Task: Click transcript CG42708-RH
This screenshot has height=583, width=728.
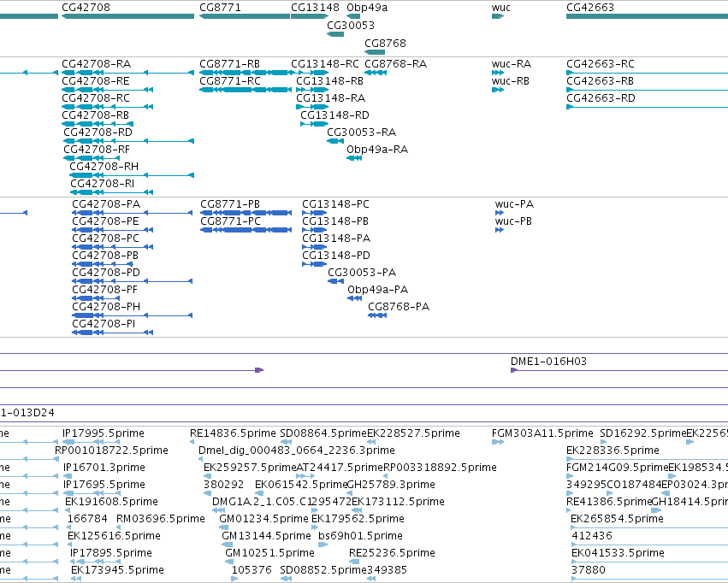Action: [104, 167]
